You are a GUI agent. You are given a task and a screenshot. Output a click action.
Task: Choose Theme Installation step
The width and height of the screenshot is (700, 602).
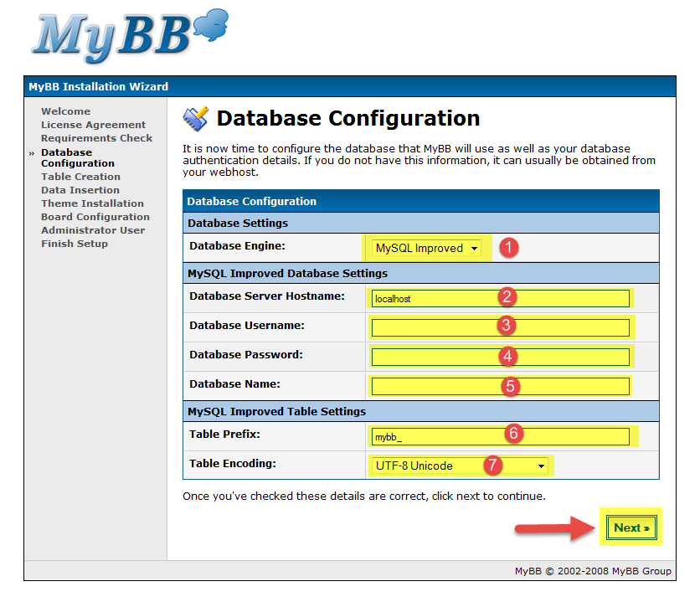coord(92,203)
